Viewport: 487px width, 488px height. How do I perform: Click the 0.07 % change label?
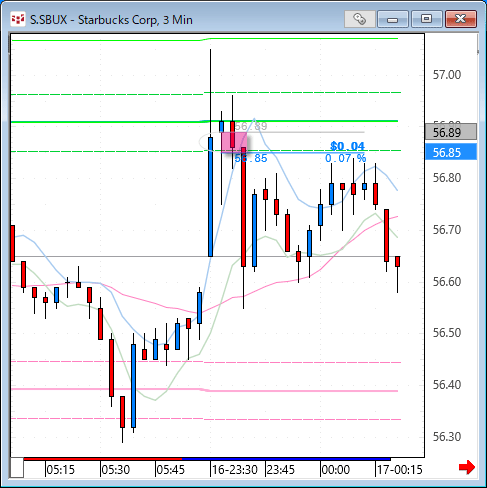coord(345,158)
